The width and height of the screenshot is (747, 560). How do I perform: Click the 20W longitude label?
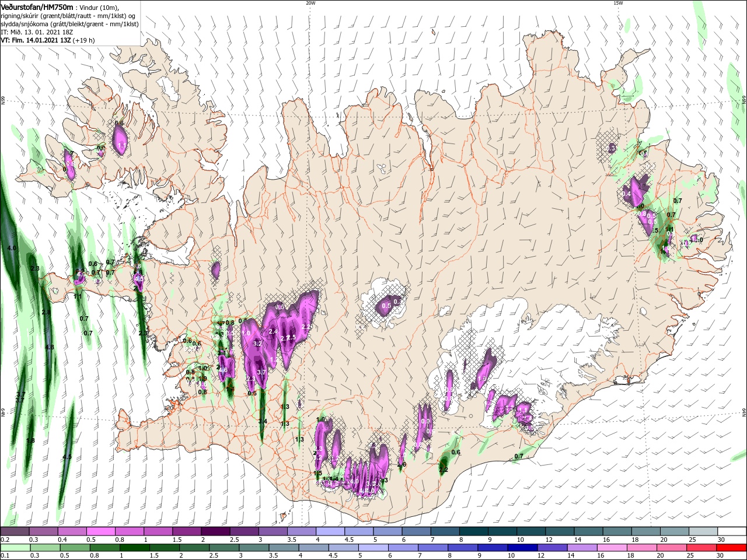[310, 2]
